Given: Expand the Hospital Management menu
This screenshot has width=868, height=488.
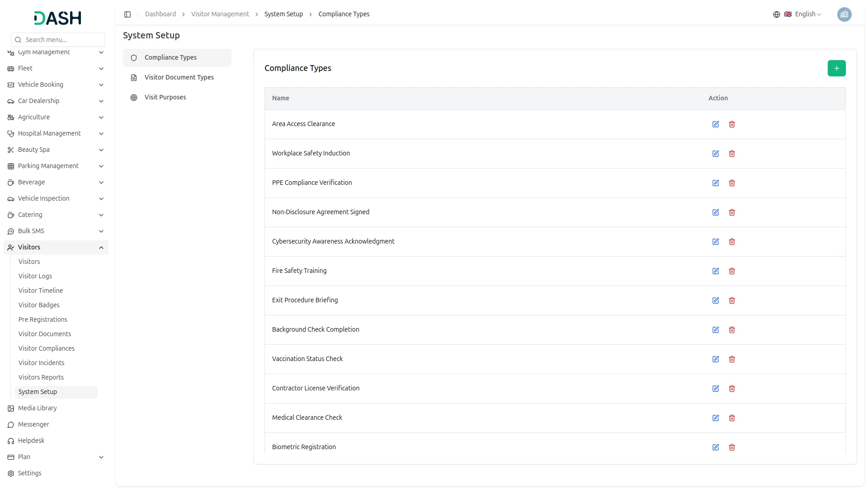Looking at the screenshot, I should [x=56, y=134].
